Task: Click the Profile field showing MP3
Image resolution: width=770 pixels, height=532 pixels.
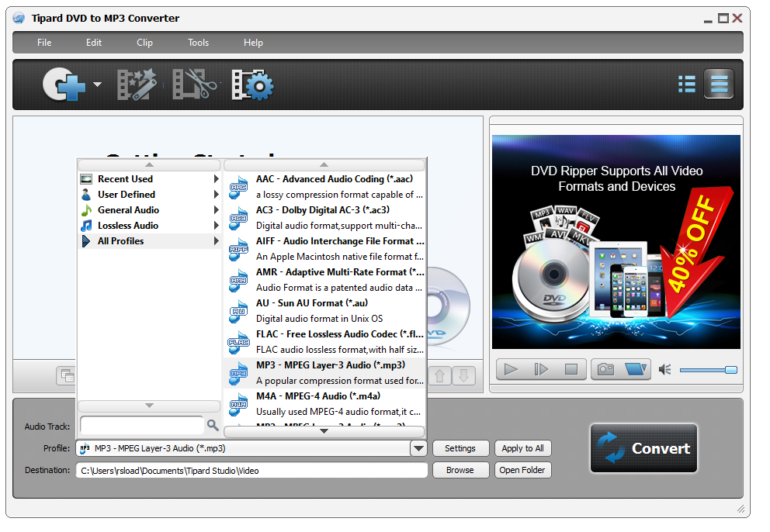Action: (243, 448)
